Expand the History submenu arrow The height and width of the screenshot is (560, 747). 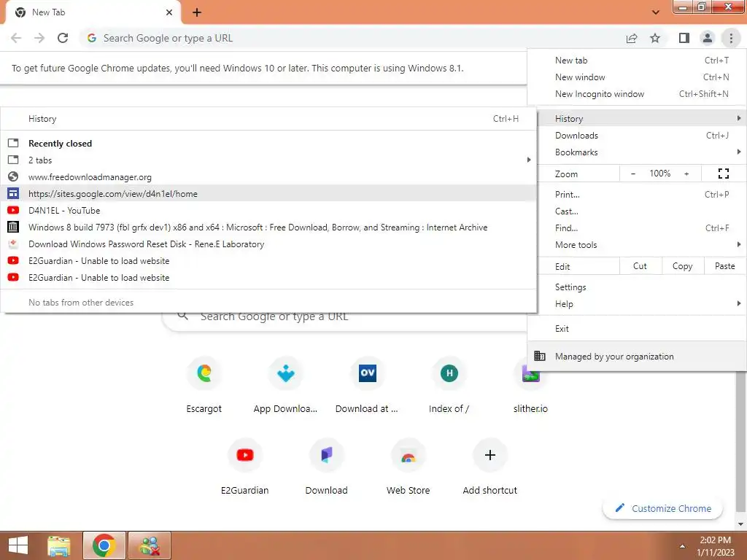[738, 118]
